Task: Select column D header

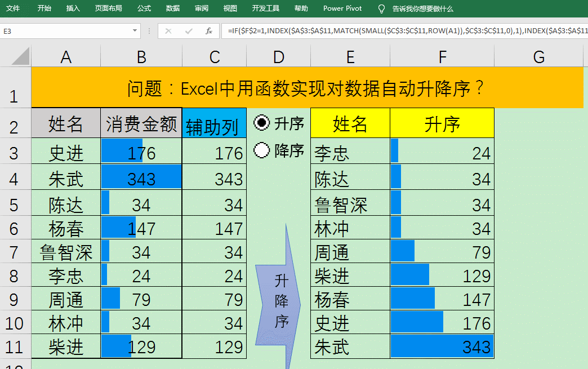Action: [x=279, y=57]
